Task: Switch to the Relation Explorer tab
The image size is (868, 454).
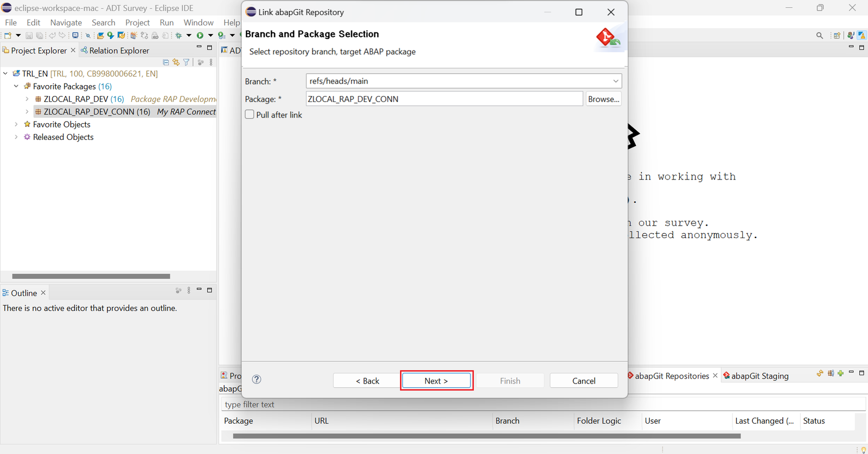Action: 115,50
